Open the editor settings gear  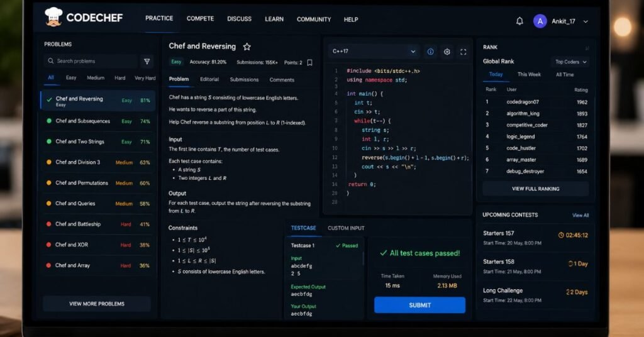click(447, 52)
